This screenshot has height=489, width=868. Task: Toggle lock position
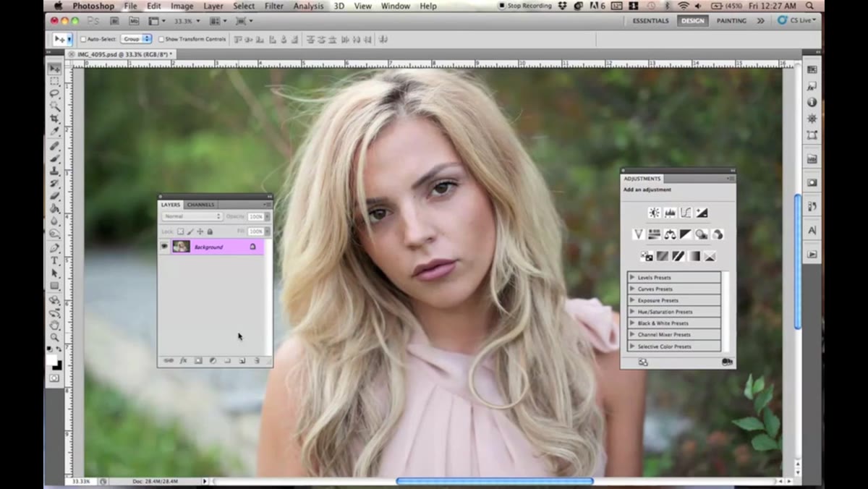(200, 231)
